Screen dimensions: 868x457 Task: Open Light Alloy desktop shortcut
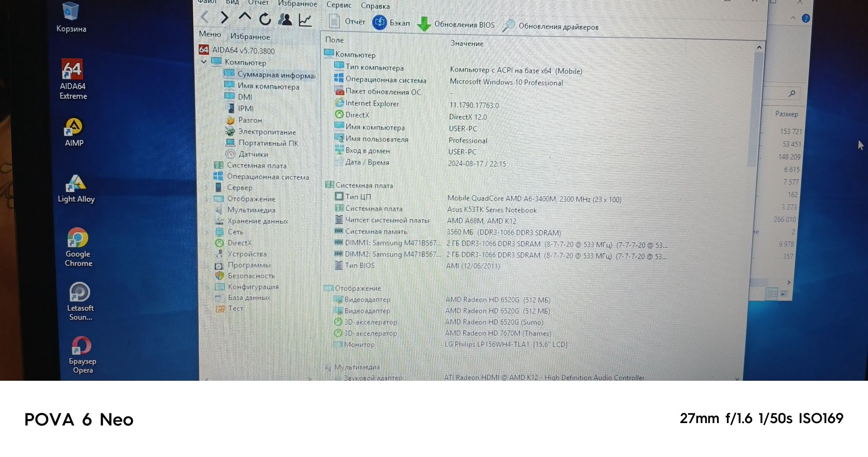(x=76, y=188)
